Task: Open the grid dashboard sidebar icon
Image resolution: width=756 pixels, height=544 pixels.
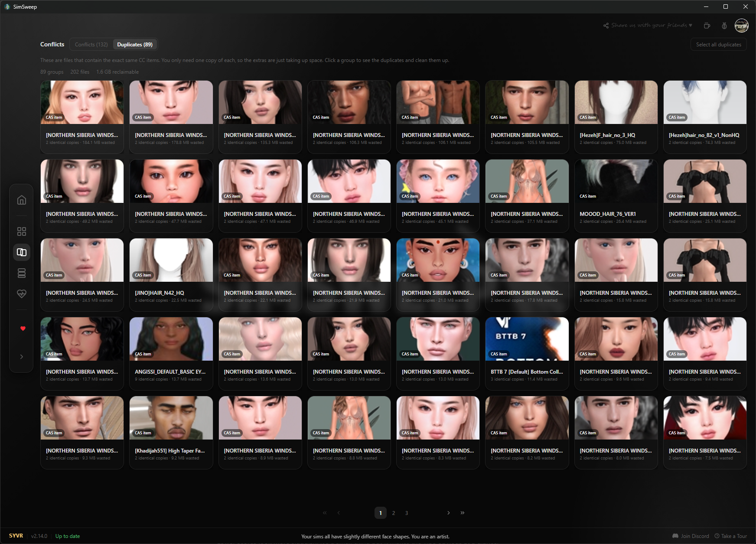Action: 22,231
